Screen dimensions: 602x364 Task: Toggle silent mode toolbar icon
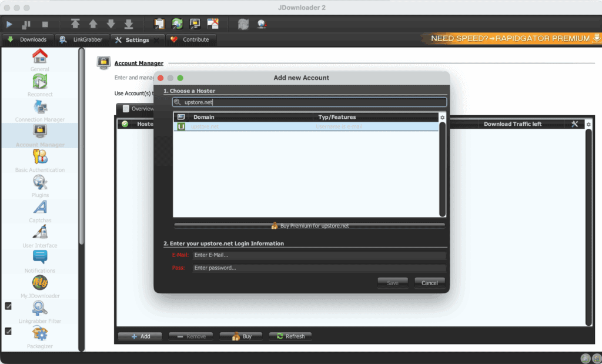click(x=213, y=24)
